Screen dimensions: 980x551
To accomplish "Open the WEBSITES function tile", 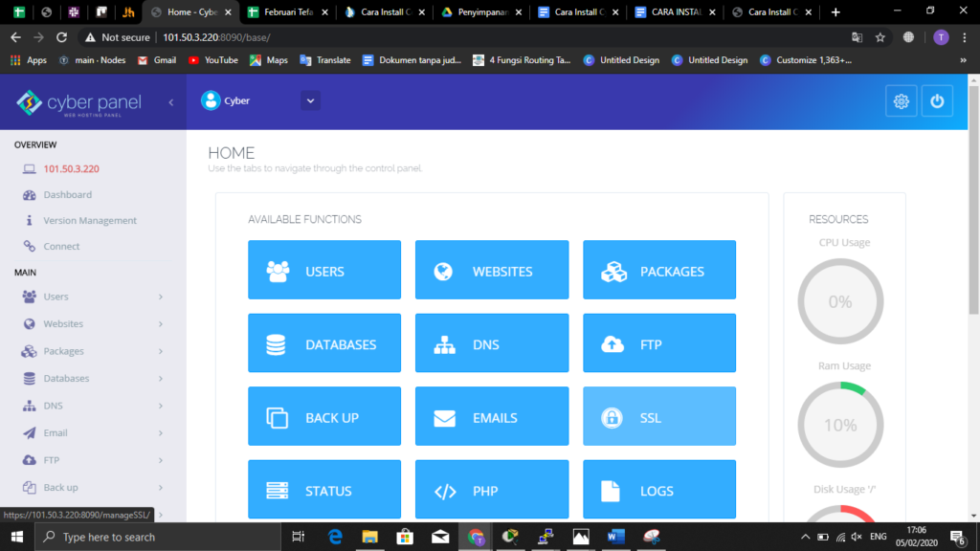I will (492, 270).
